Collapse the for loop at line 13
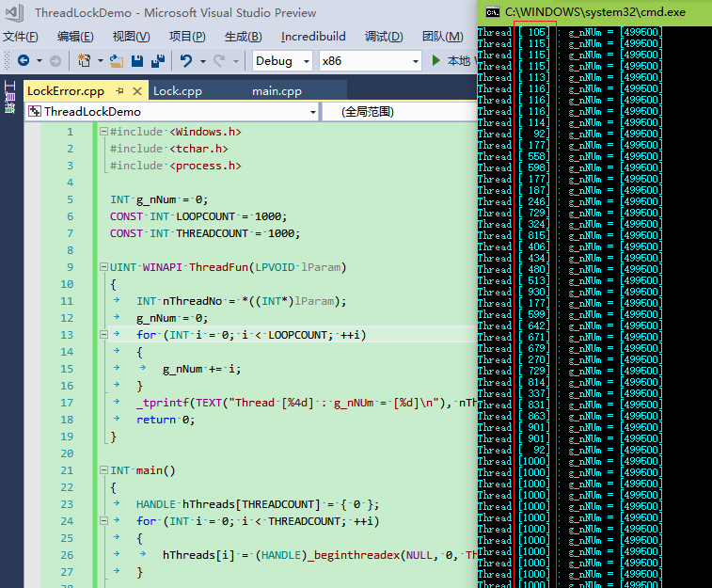Screen dimensions: 712x588 (102, 335)
